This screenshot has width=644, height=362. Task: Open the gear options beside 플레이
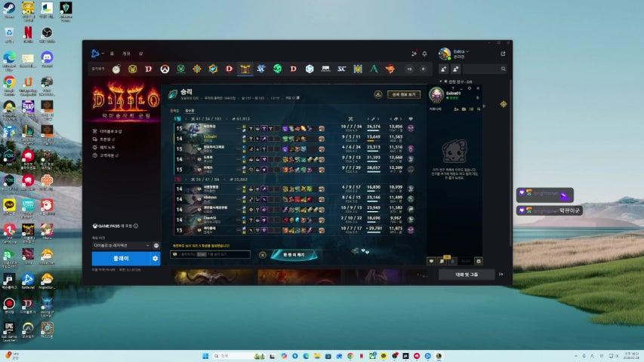[156, 259]
